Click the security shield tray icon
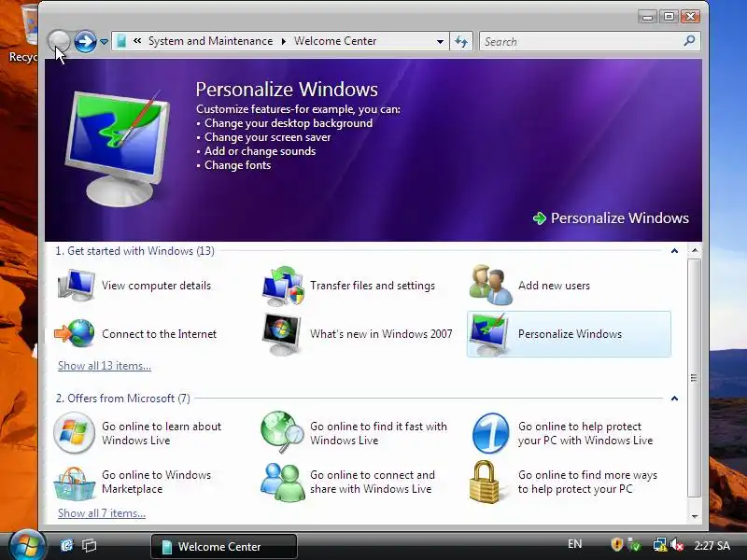747x560 pixels. tap(617, 544)
